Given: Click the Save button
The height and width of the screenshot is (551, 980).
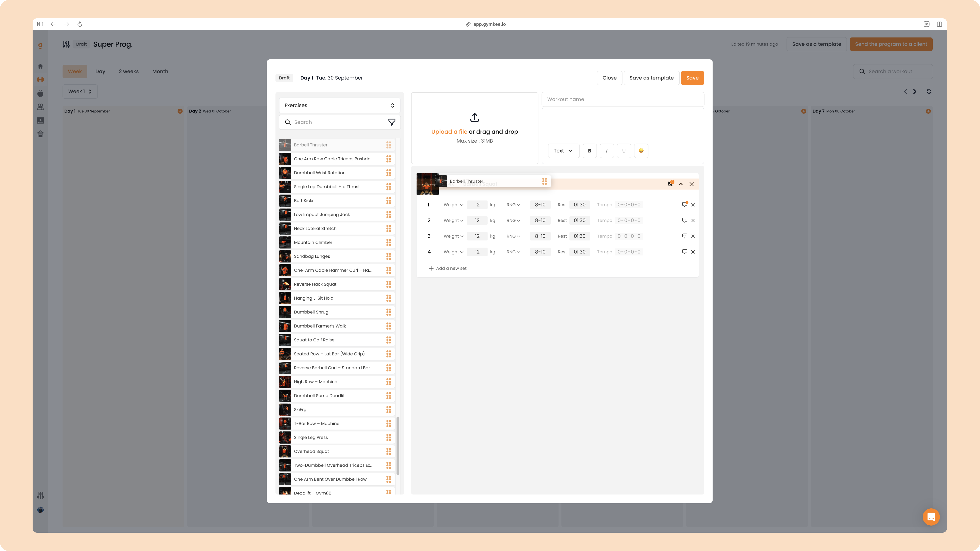Looking at the screenshot, I should coord(692,78).
